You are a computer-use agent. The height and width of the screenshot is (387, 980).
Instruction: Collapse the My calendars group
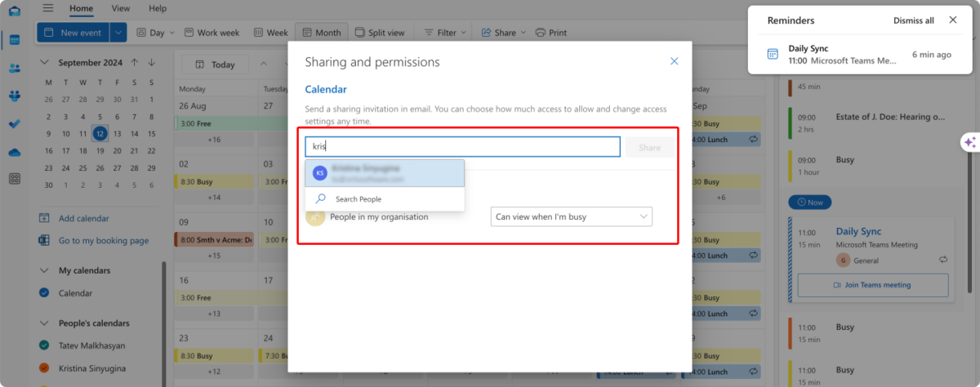(x=44, y=270)
